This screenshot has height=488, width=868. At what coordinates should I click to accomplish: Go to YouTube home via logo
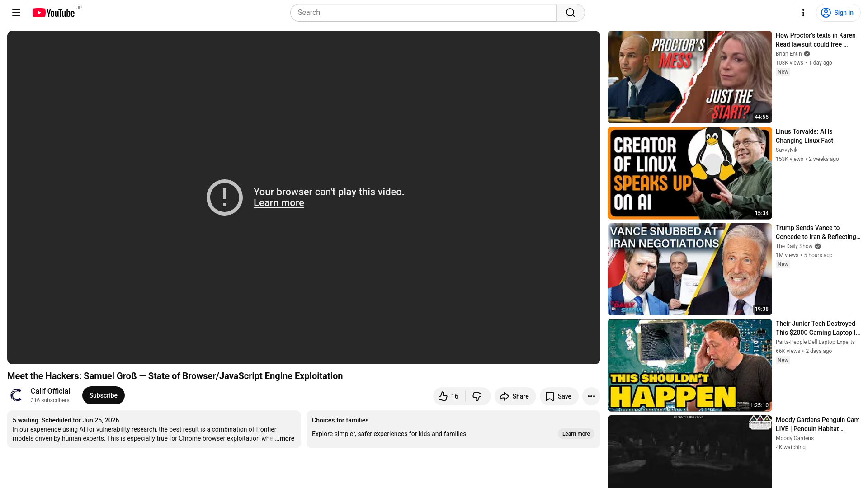point(54,13)
